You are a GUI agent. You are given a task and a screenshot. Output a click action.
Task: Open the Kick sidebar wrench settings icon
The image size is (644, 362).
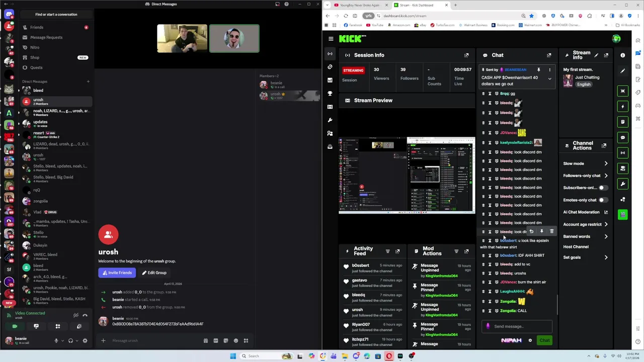tap(330, 120)
